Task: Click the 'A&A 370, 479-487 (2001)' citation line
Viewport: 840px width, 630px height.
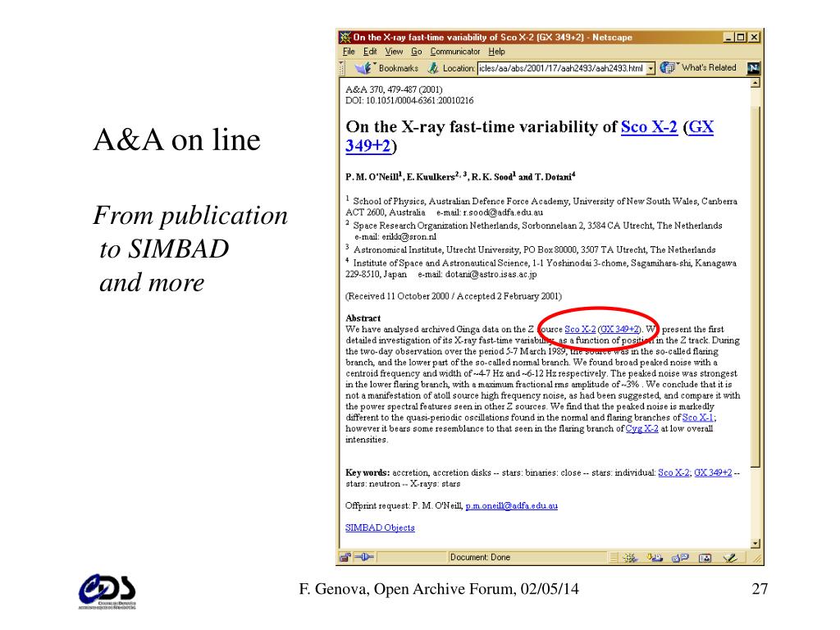Action: coord(394,89)
